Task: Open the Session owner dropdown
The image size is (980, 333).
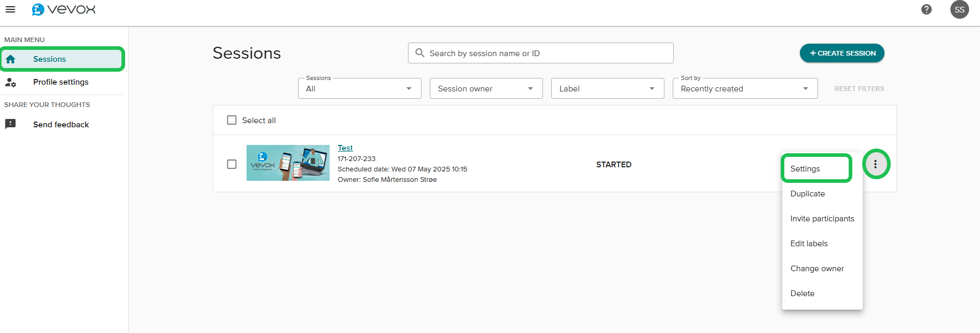Action: tap(486, 89)
